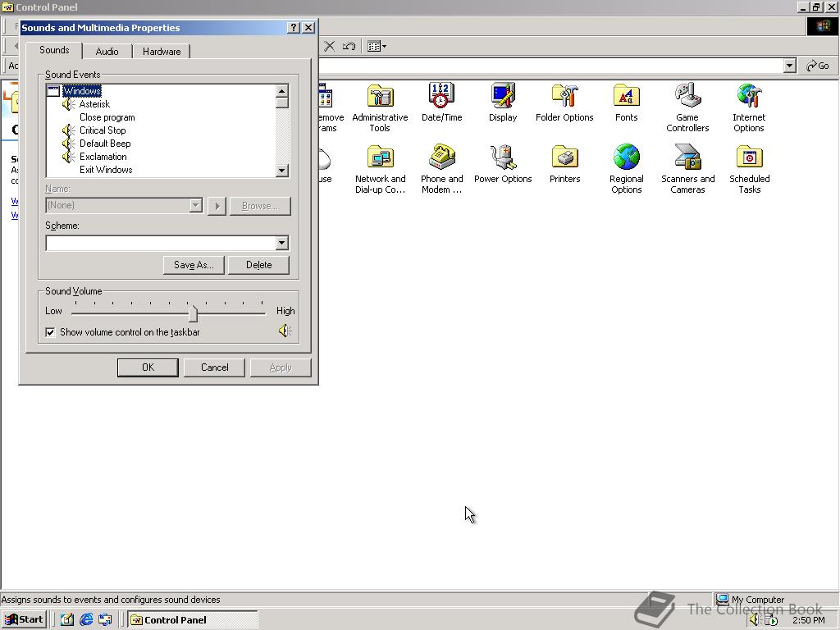Click Sound Events scroll down arrow

(x=282, y=171)
